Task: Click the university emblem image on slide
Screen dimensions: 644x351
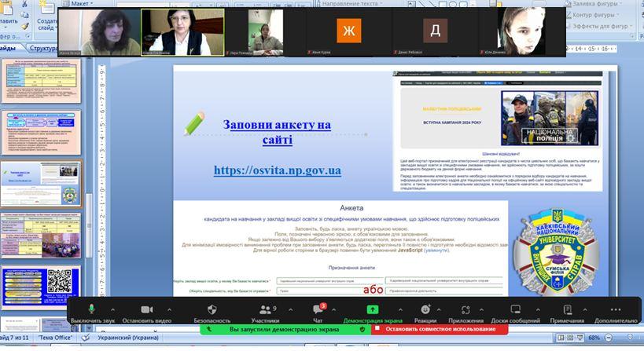Action: coord(556,252)
